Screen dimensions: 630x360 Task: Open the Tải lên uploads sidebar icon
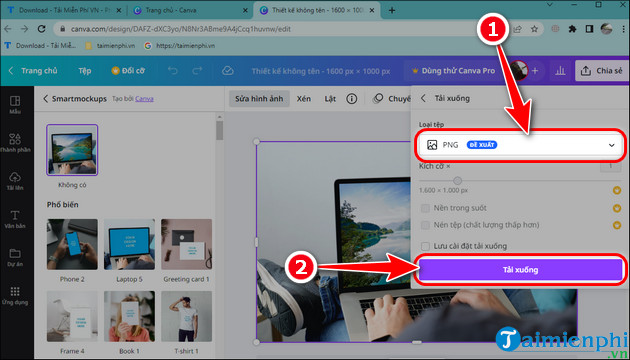click(x=15, y=181)
